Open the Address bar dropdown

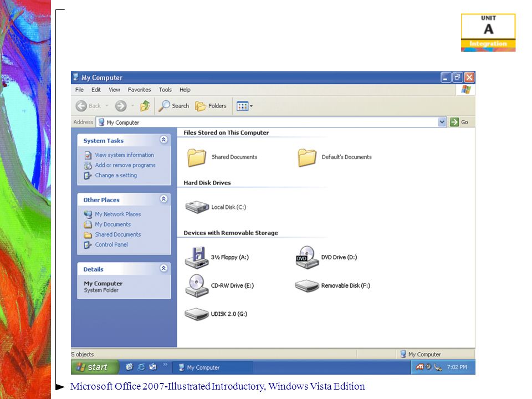tap(442, 122)
